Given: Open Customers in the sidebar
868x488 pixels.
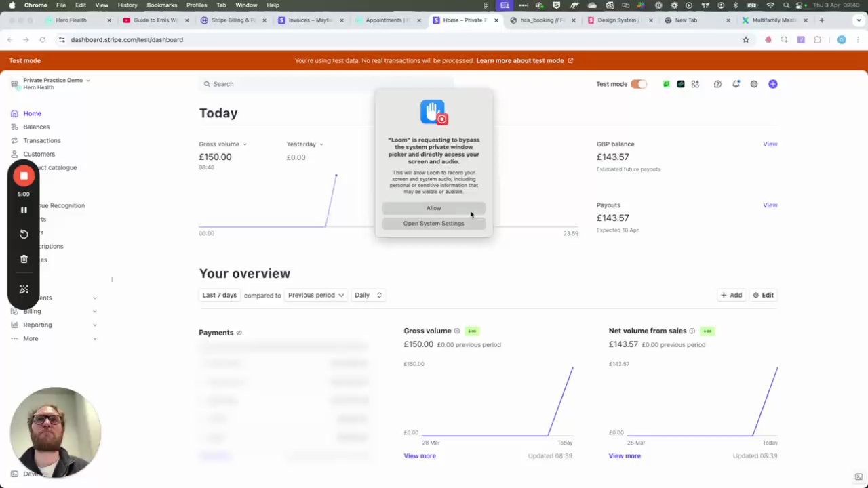Looking at the screenshot, I should click(39, 154).
